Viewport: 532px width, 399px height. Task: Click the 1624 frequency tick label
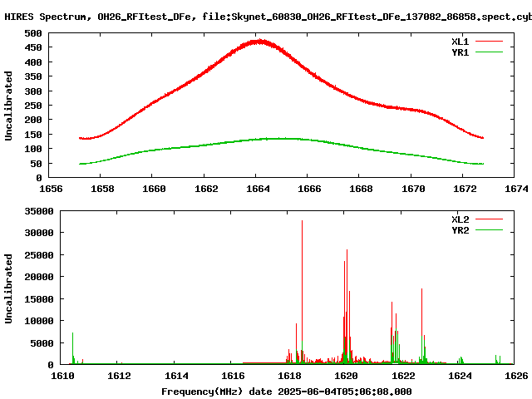(460, 376)
